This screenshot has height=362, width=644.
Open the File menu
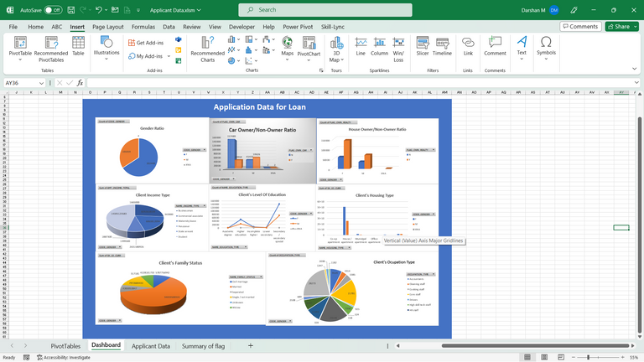coord(13,27)
